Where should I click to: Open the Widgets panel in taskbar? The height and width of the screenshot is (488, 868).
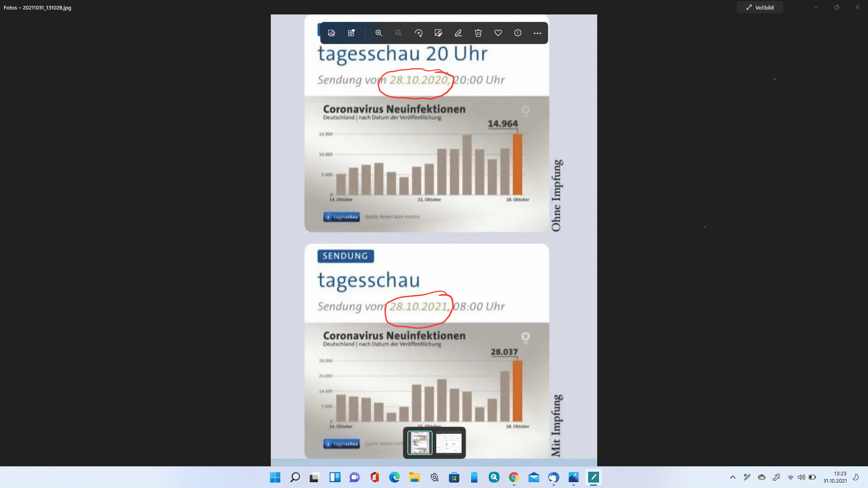coord(335,477)
